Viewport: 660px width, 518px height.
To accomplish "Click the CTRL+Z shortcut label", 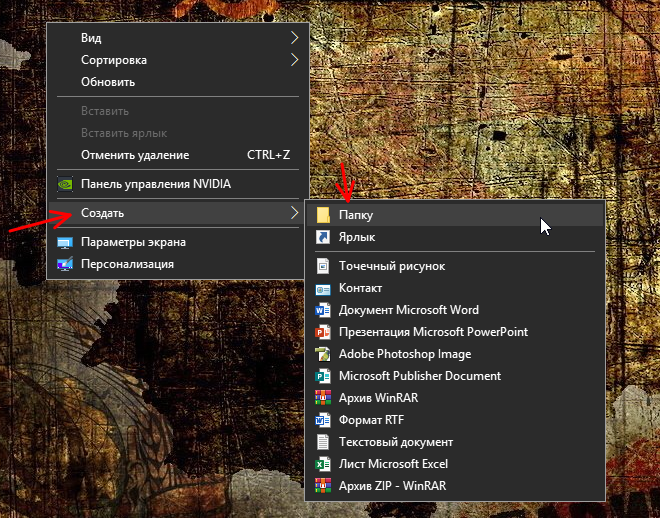I will point(269,155).
